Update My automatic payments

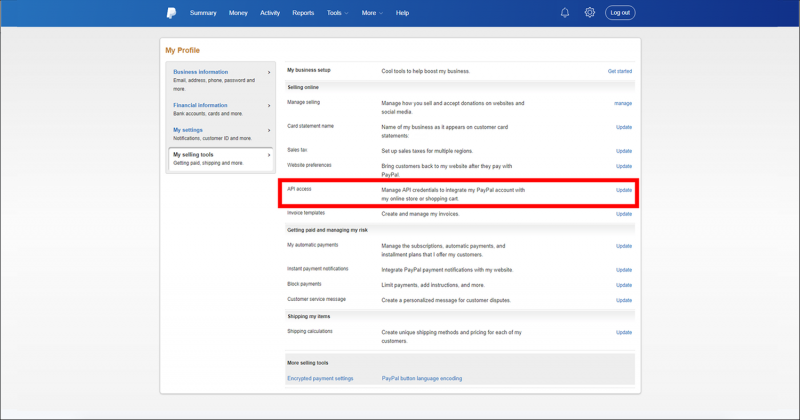pos(623,246)
